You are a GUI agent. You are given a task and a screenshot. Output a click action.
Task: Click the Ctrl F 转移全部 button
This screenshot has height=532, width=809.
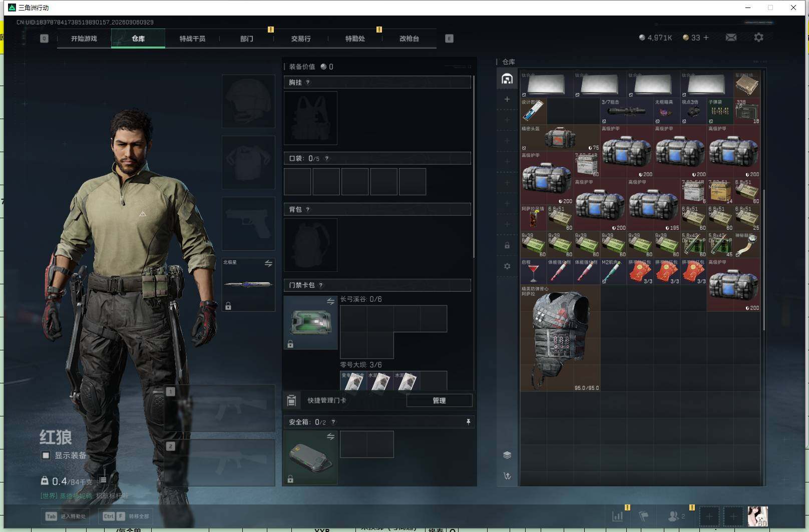tap(126, 516)
